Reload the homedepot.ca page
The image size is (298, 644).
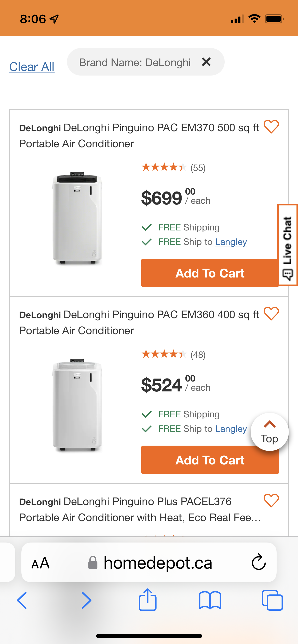tap(259, 562)
